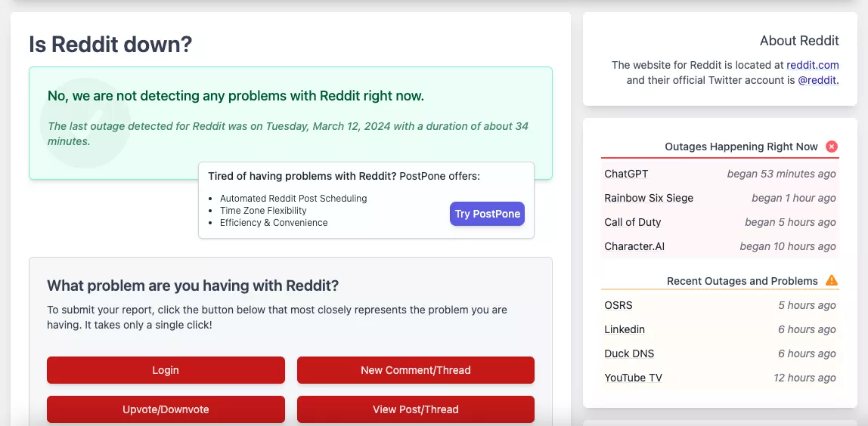868x426 pixels.
Task: Report a New Comment/Thread problem
Action: [x=415, y=370]
